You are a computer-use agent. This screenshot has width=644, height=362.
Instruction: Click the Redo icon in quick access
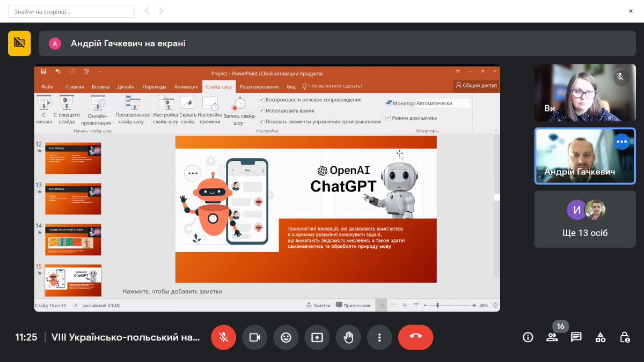coord(72,71)
